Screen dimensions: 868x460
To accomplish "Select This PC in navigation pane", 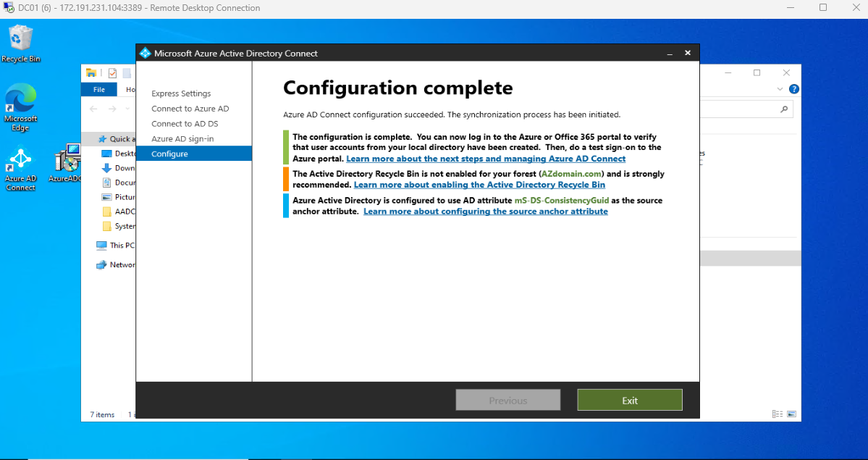I will [116, 245].
